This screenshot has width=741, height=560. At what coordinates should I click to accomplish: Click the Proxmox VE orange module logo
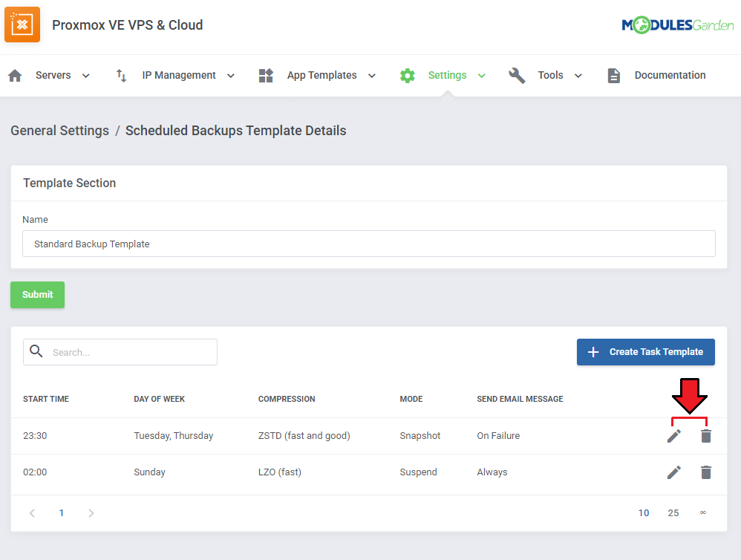tap(22, 25)
